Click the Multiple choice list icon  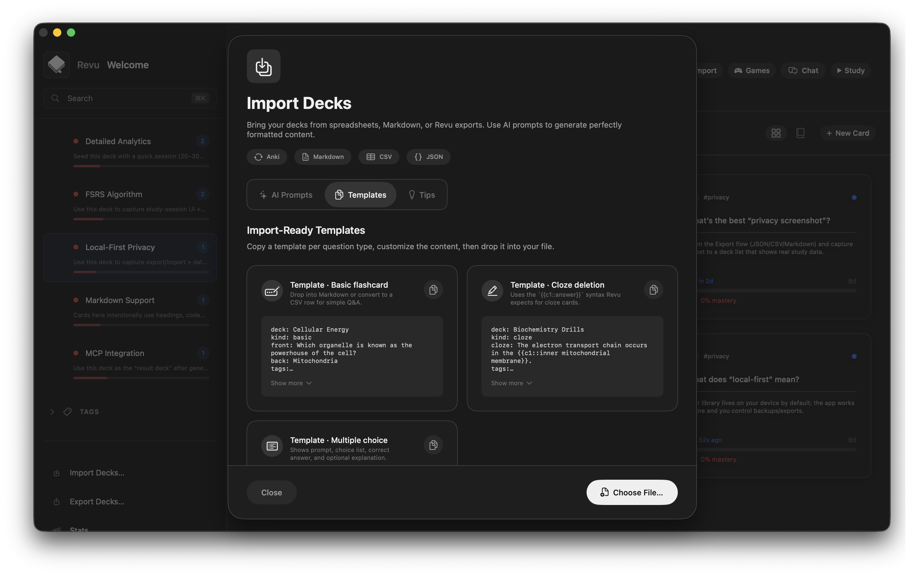point(272,446)
